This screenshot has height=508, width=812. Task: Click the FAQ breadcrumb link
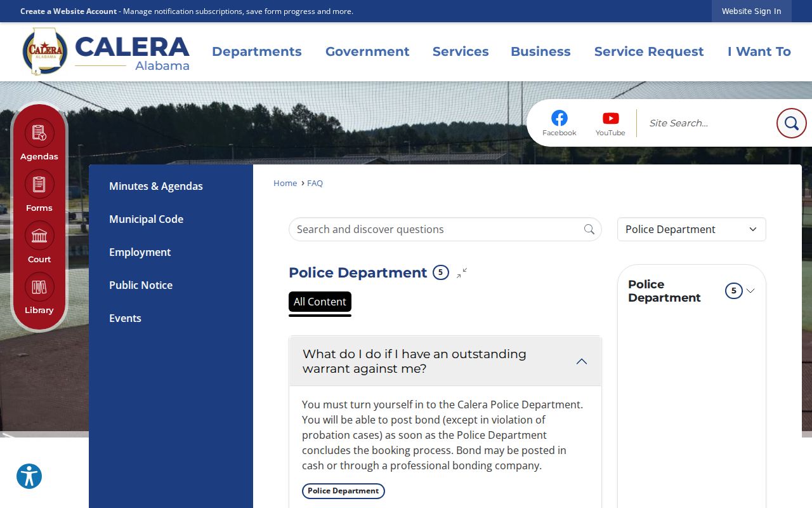315,183
